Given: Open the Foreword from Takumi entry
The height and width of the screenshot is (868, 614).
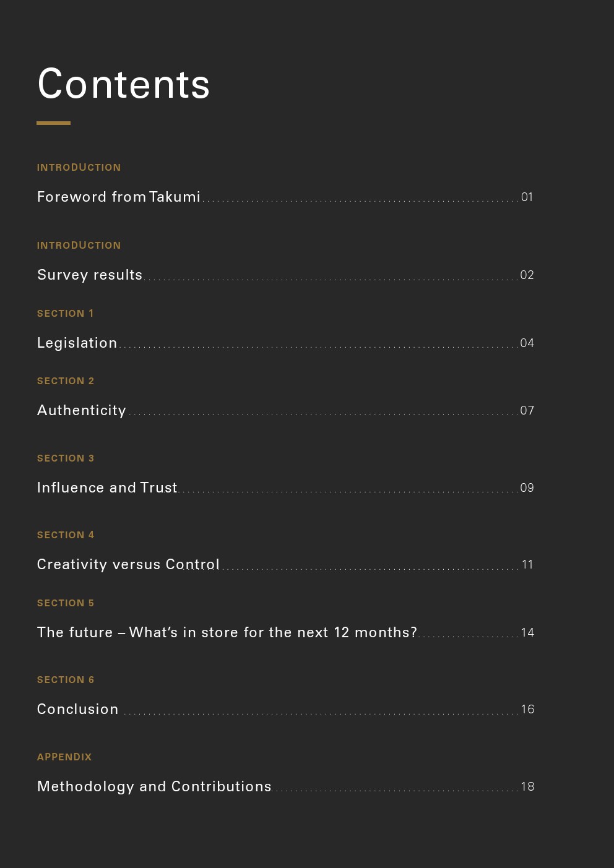Looking at the screenshot, I should pos(119,197).
